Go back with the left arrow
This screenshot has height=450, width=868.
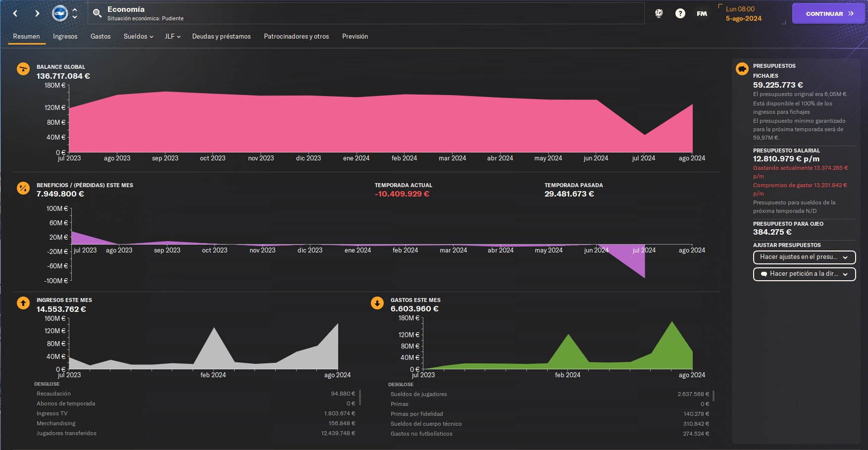pyautogui.click(x=15, y=13)
